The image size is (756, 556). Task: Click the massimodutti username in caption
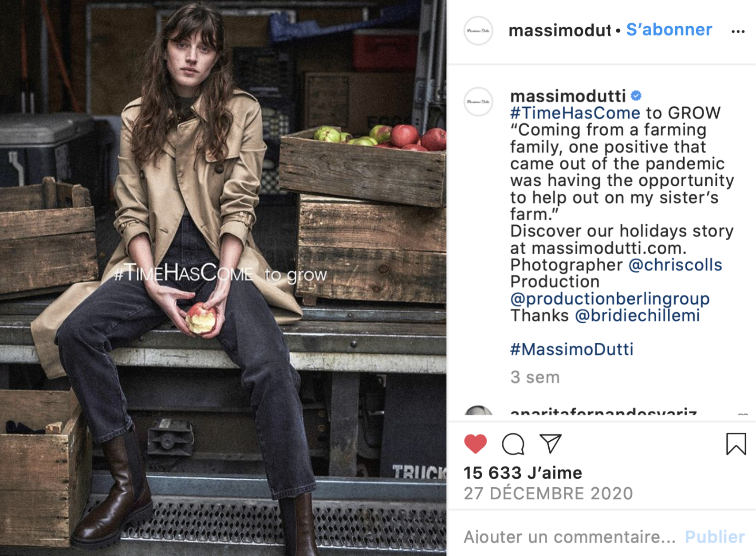tap(568, 96)
